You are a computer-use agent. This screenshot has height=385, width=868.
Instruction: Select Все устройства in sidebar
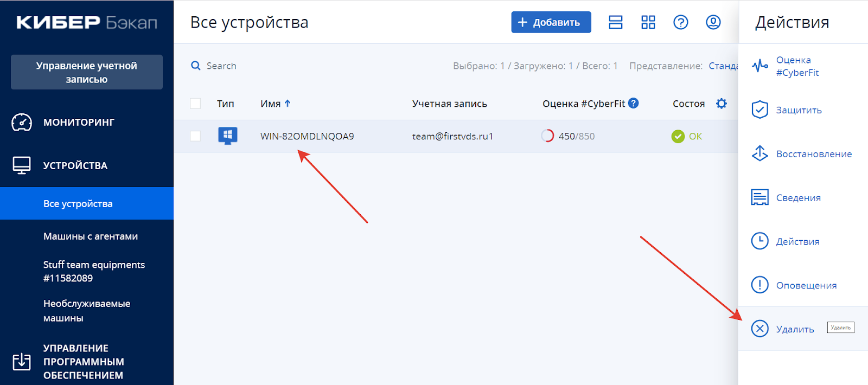[87, 203]
